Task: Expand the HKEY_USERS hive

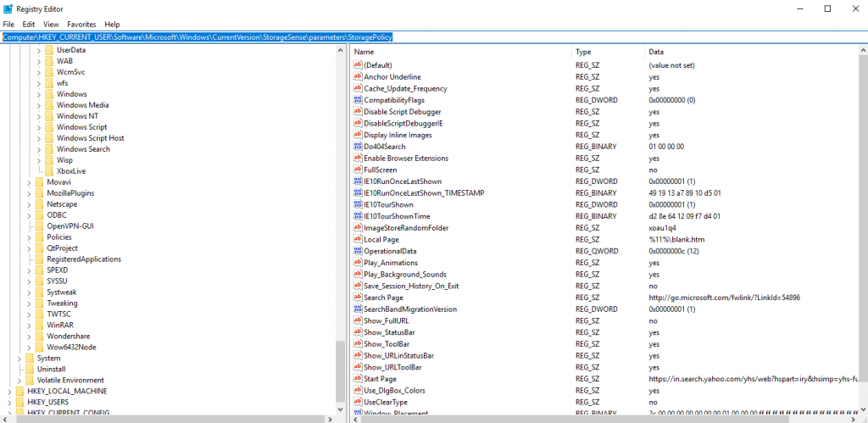Action: tap(9, 402)
